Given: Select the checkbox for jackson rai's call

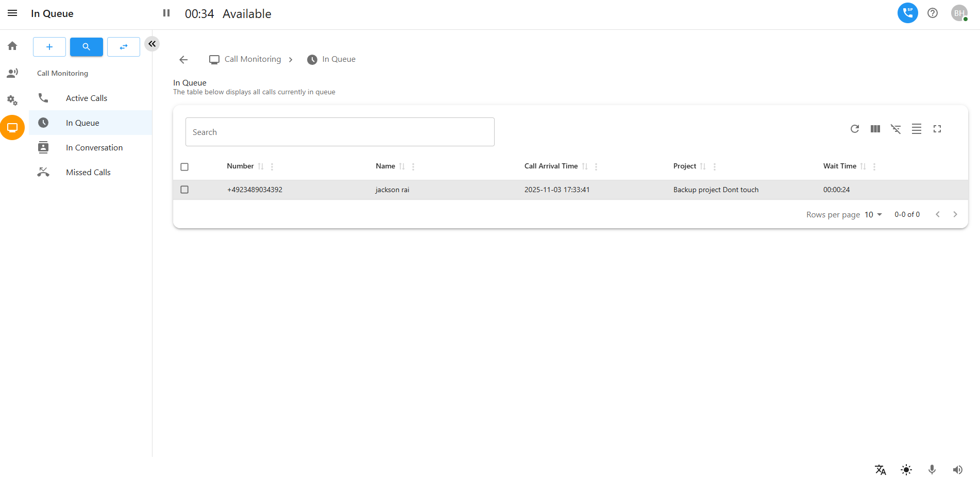Looking at the screenshot, I should pos(184,190).
